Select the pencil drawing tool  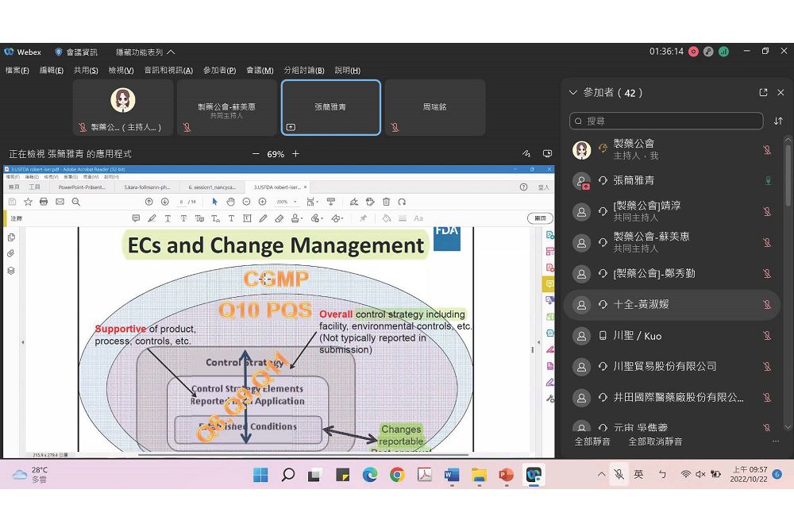263,218
